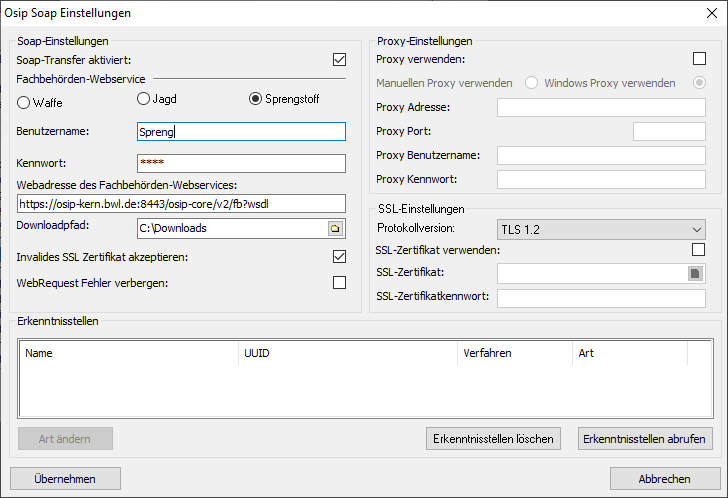Click the Fachbehörden-Webservice web address field
Viewport: 728px width, 498px height.
click(180, 204)
